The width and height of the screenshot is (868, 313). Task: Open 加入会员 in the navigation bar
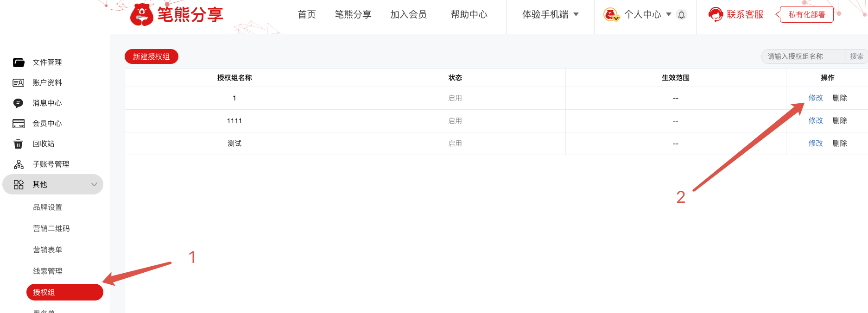tap(408, 15)
